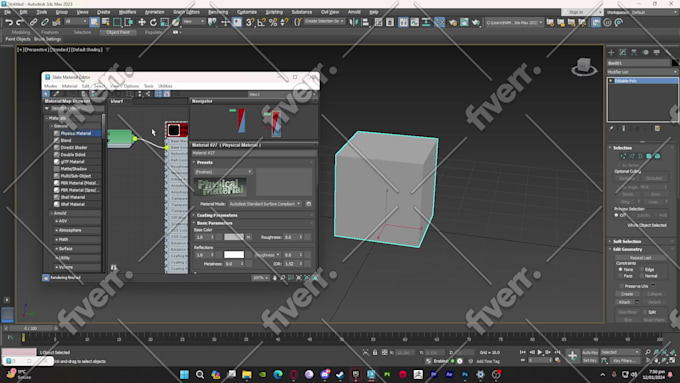The width and height of the screenshot is (680, 383).
Task: Select None constraint radio button
Action: click(620, 269)
